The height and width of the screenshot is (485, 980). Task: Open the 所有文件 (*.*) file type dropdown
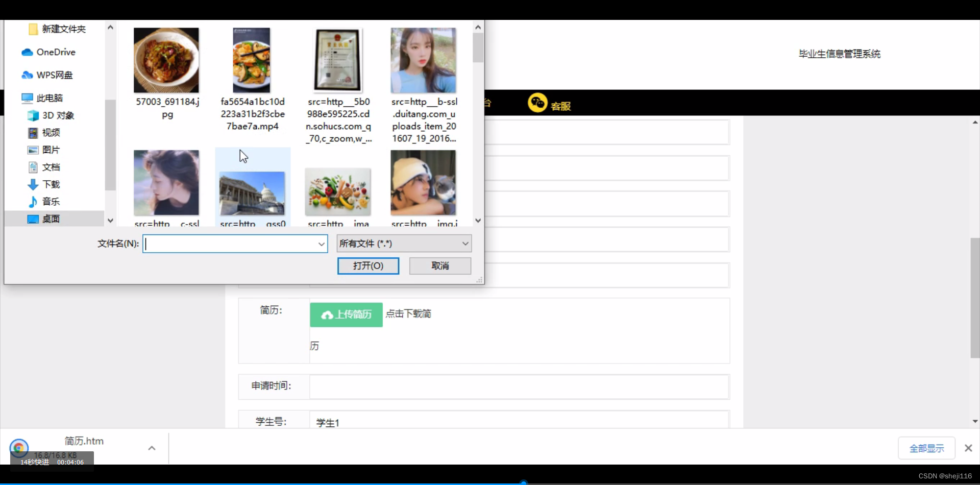[x=403, y=244]
